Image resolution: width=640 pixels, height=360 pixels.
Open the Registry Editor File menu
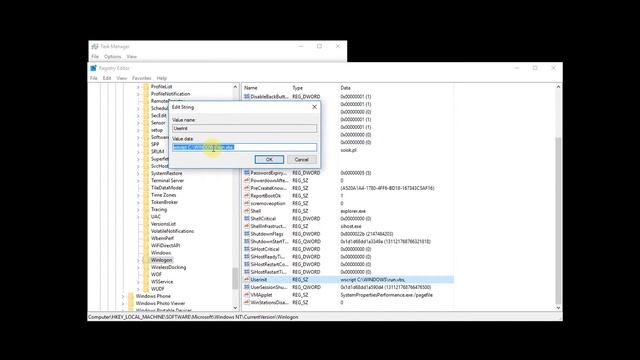pyautogui.click(x=94, y=78)
